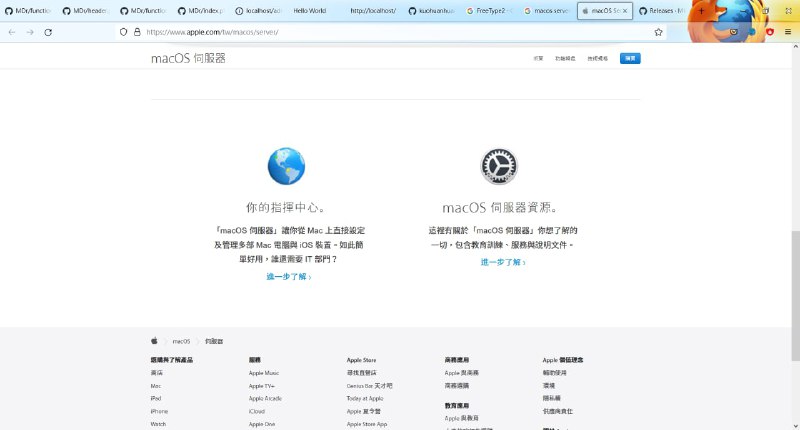Click the vertical scrollbar thumb
800x430 pixels.
click(x=795, y=295)
